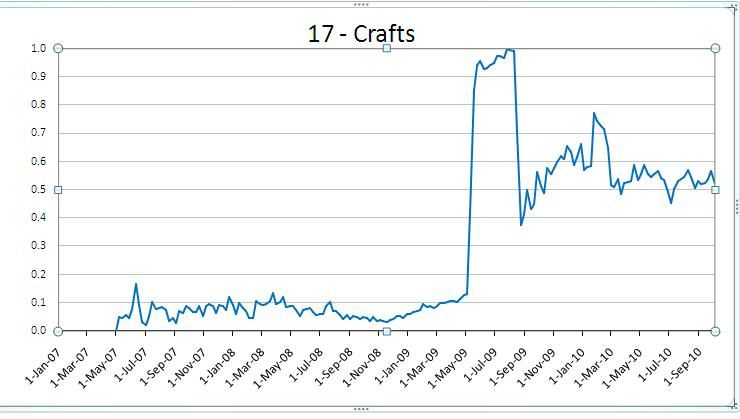Click the 0.0 label on the vertical axis
740x419 pixels.
tap(38, 331)
